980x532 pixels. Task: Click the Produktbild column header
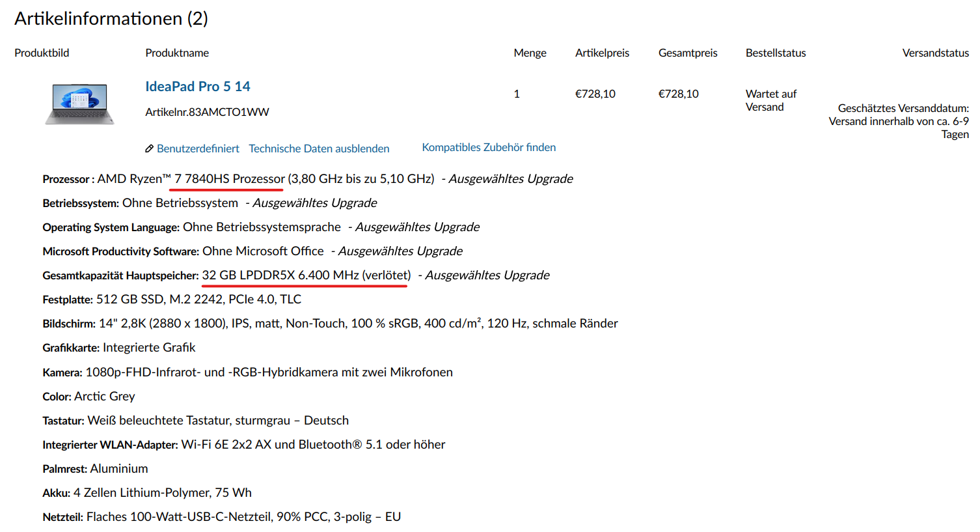point(42,53)
